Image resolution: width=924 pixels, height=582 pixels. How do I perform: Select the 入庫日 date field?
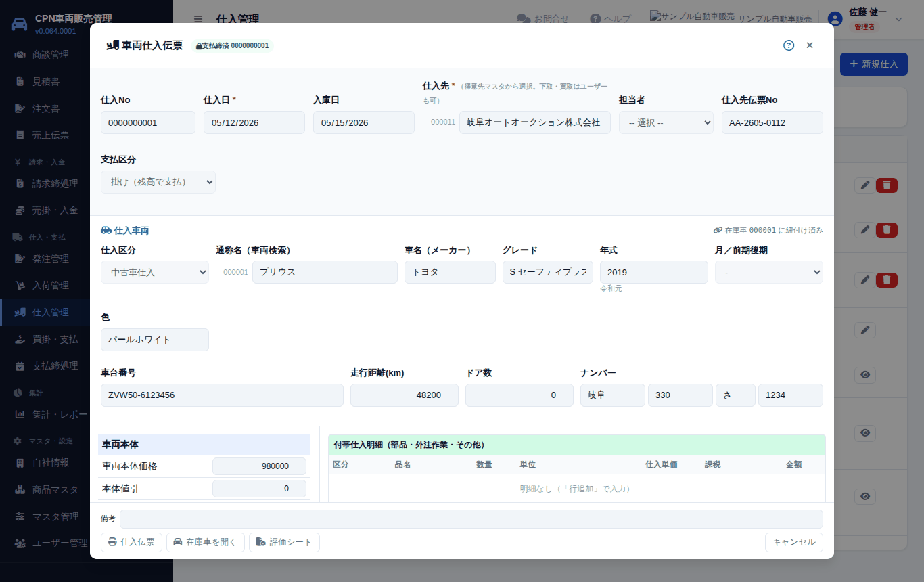click(364, 122)
